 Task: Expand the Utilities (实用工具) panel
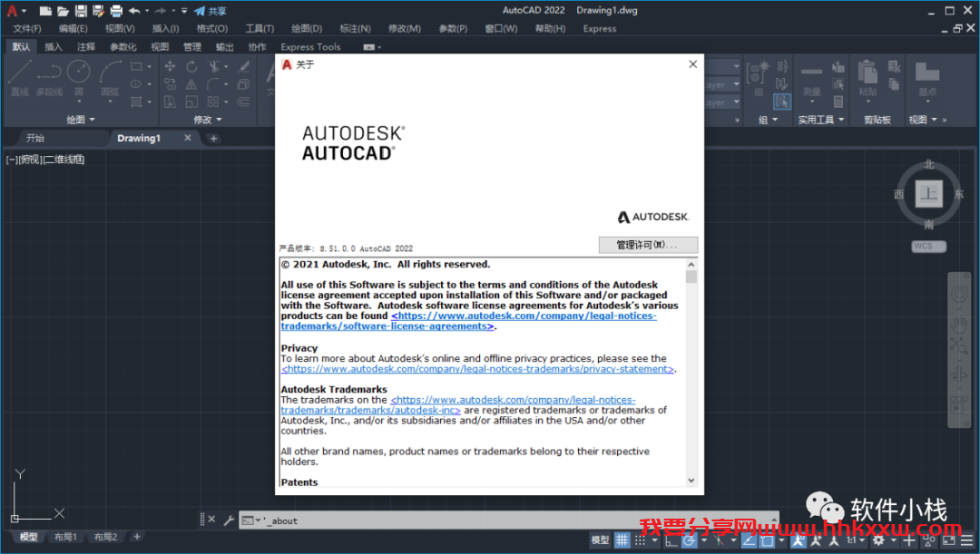821,120
